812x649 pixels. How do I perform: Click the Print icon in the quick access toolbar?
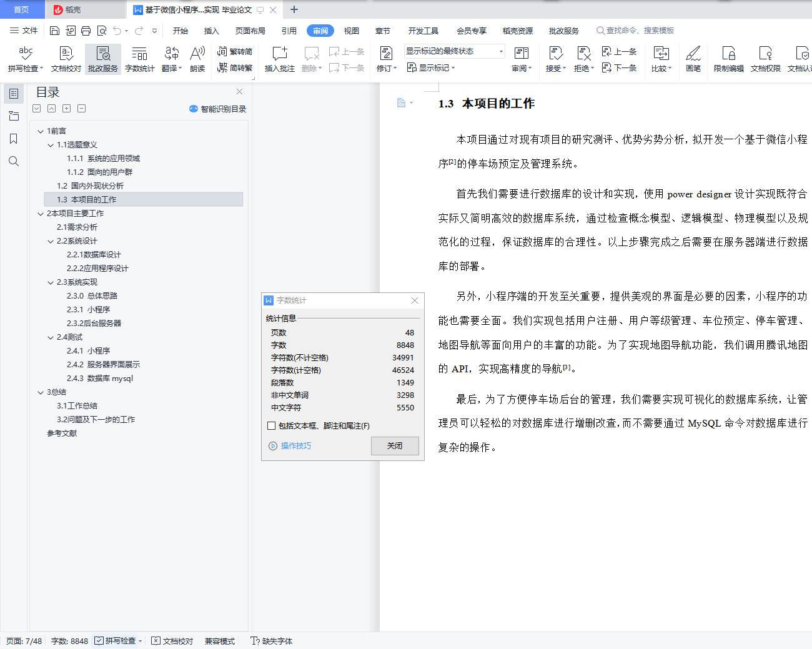click(x=86, y=31)
